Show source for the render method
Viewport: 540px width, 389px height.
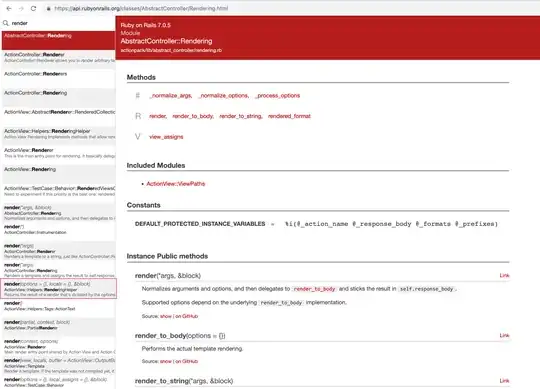(166, 316)
